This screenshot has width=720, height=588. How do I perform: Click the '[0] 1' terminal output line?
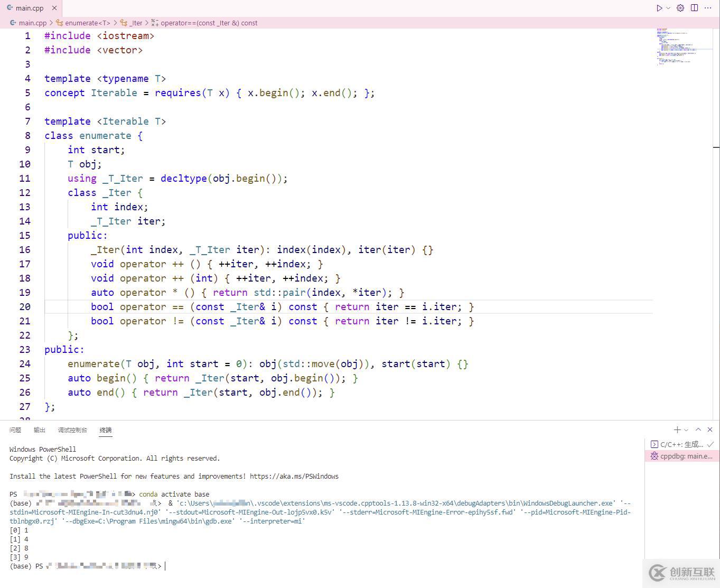tap(19, 530)
